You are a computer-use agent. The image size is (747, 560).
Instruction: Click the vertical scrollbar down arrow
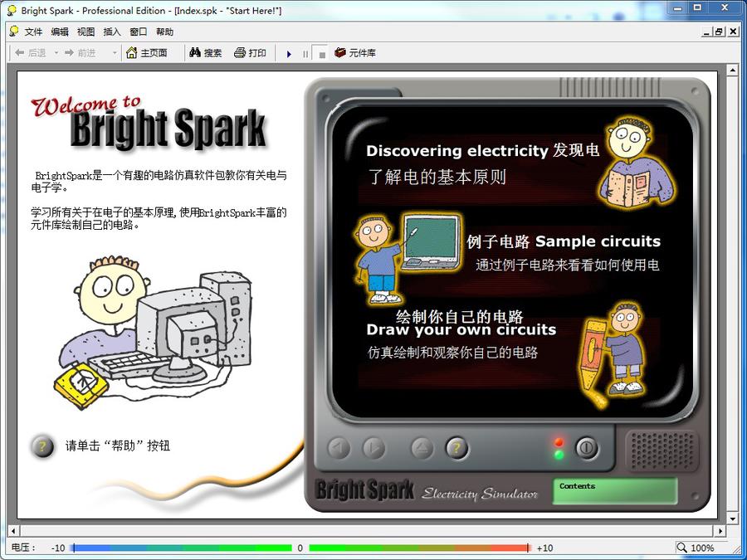[x=732, y=518]
